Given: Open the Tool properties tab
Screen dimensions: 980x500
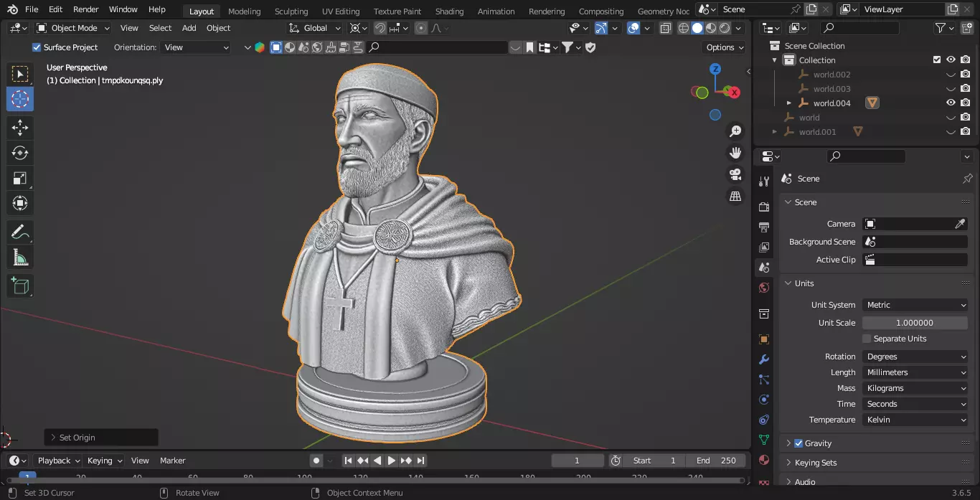Looking at the screenshot, I should tap(764, 181).
